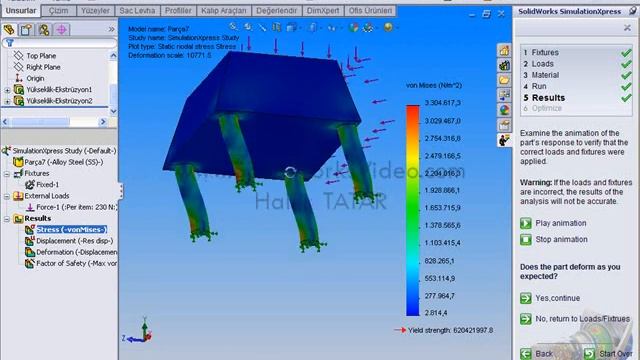Open the PropertyManager tab icon
This screenshot has height=360, width=640.
pos(27,29)
